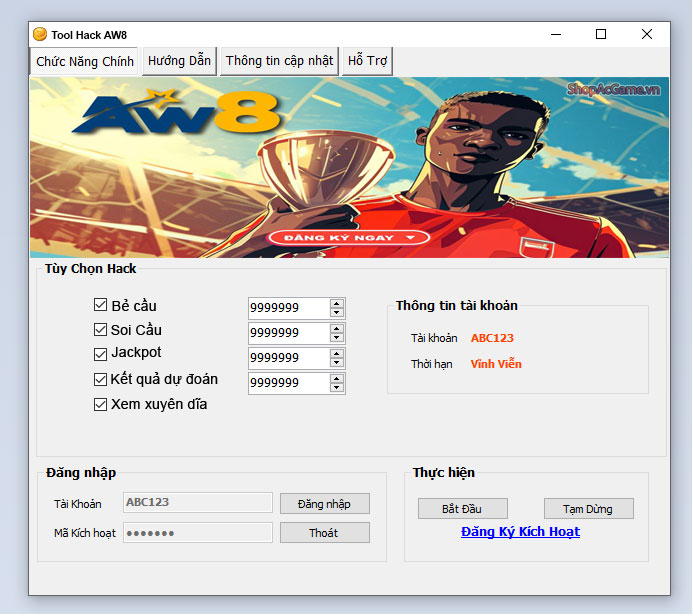Increase the Bẻ cầu value with up arrow
The width and height of the screenshot is (693, 616).
point(337,304)
